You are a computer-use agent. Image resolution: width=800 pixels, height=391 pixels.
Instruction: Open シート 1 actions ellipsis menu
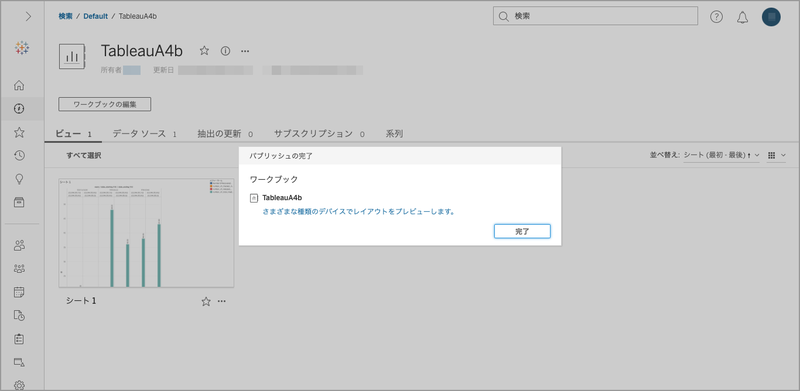click(221, 301)
